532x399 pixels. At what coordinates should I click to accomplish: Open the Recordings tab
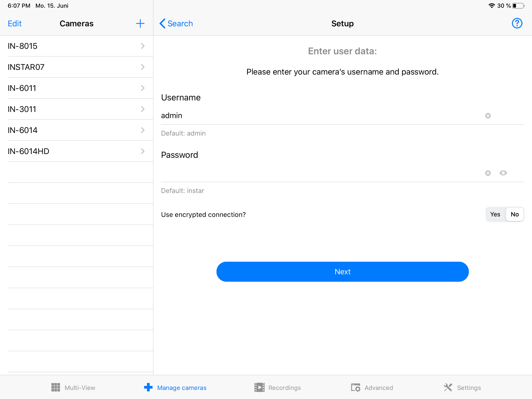(x=277, y=388)
